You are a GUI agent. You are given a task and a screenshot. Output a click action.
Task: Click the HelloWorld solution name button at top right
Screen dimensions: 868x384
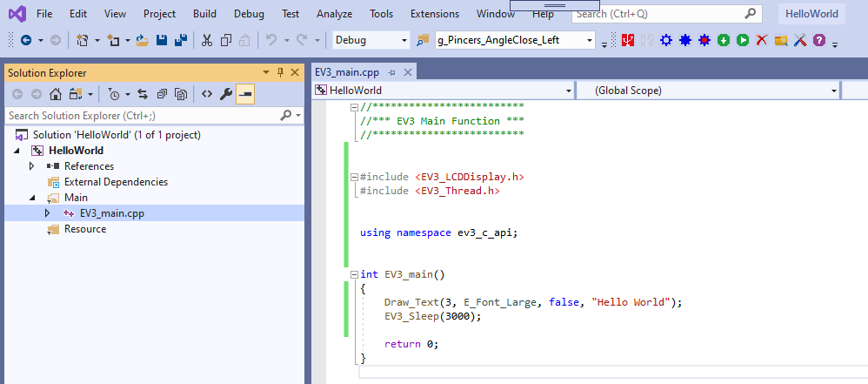[811, 14]
